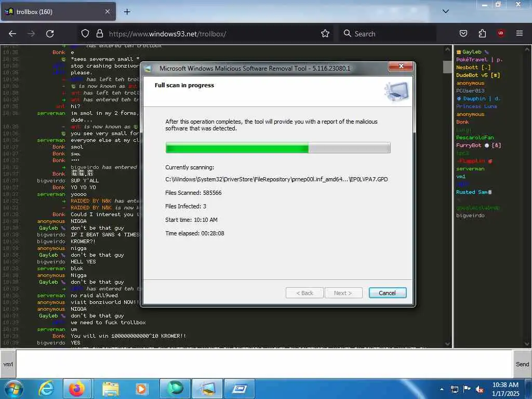Image resolution: width=532 pixels, height=399 pixels.
Task: Click the "Files Scanned: 585566" text
Action: click(193, 193)
